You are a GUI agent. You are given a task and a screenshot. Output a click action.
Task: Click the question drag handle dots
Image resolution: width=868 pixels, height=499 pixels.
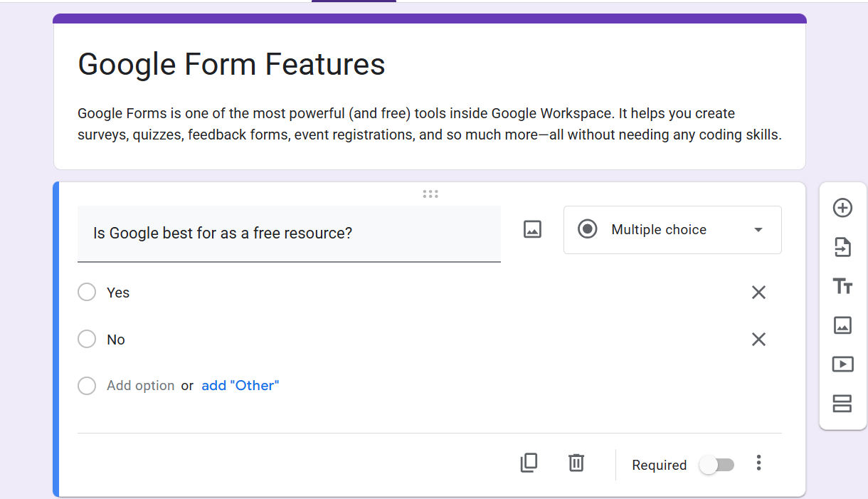pyautogui.click(x=430, y=193)
